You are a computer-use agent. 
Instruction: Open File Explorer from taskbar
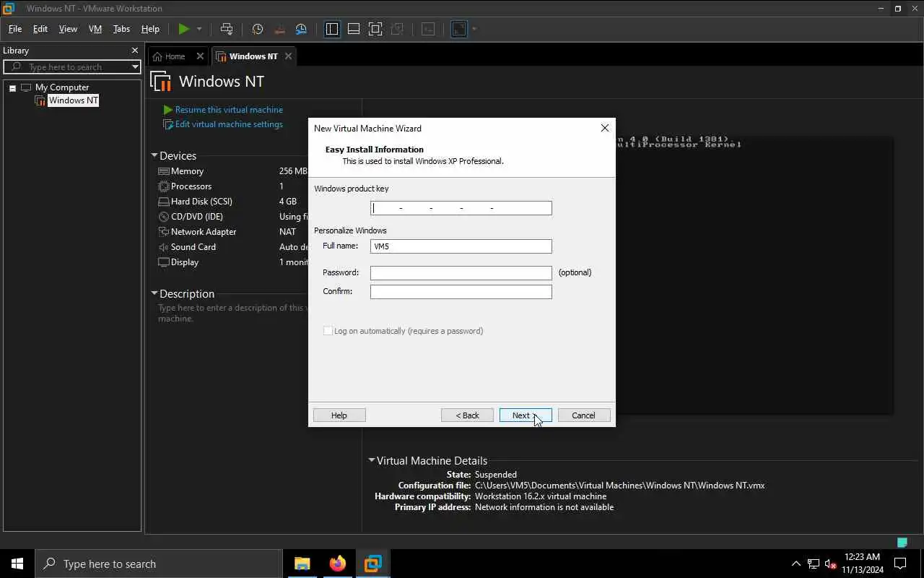point(302,564)
